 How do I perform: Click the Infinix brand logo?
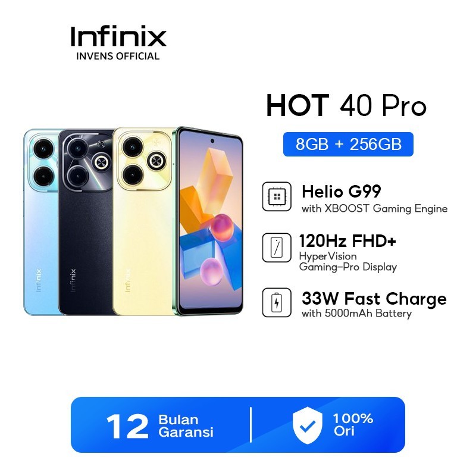tap(118, 36)
